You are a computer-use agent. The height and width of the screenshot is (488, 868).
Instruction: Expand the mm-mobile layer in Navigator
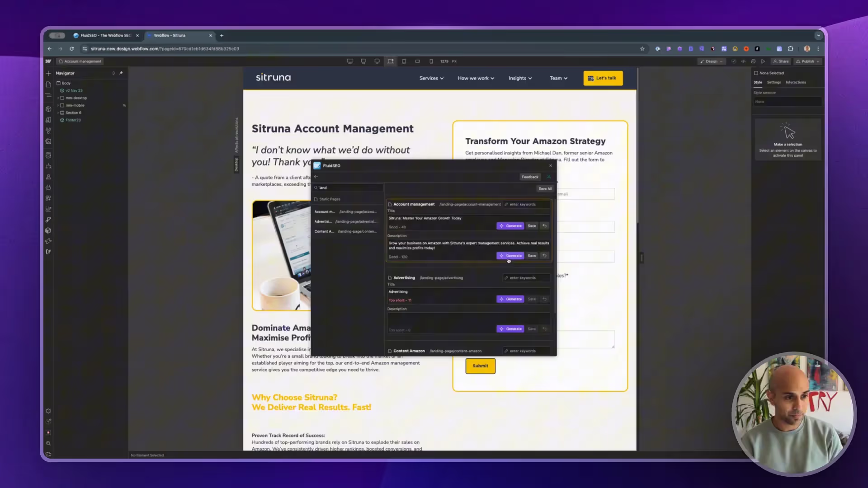[58, 105]
